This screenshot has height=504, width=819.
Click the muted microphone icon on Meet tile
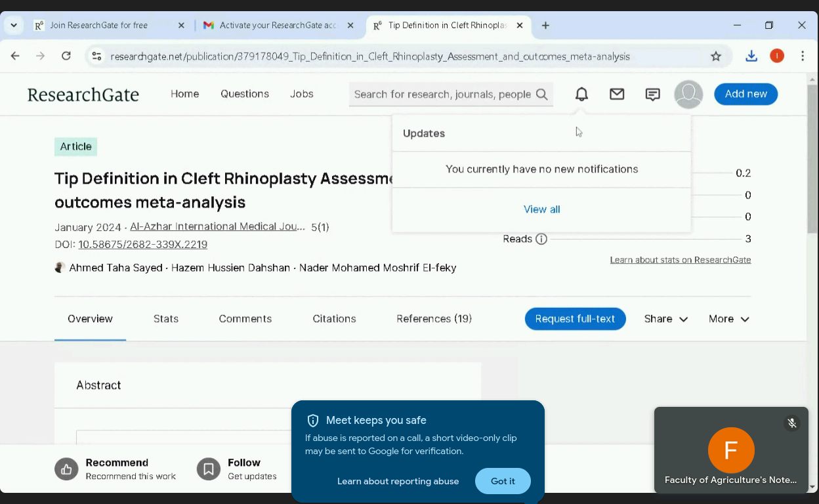pyautogui.click(x=792, y=423)
